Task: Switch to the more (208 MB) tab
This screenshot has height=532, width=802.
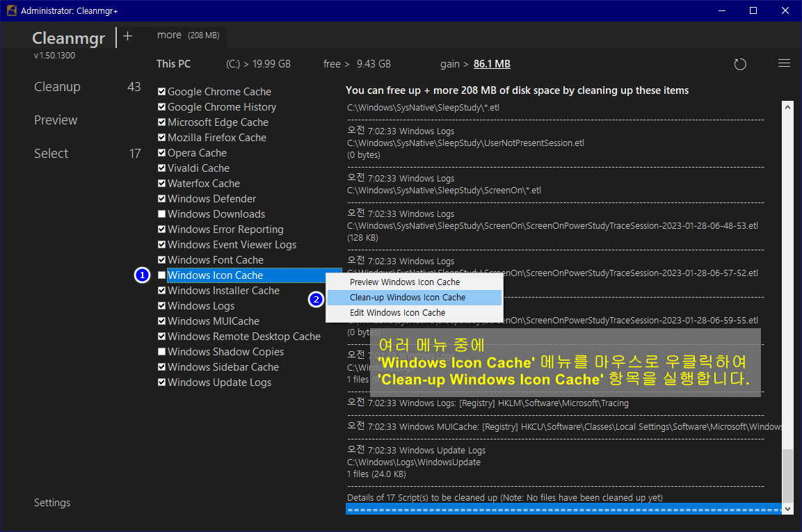Action: (188, 35)
